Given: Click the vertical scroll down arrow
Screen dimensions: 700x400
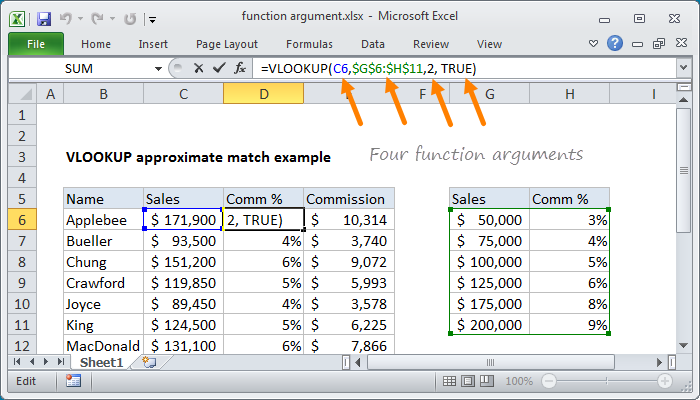Looking at the screenshot, I should click(x=683, y=345).
